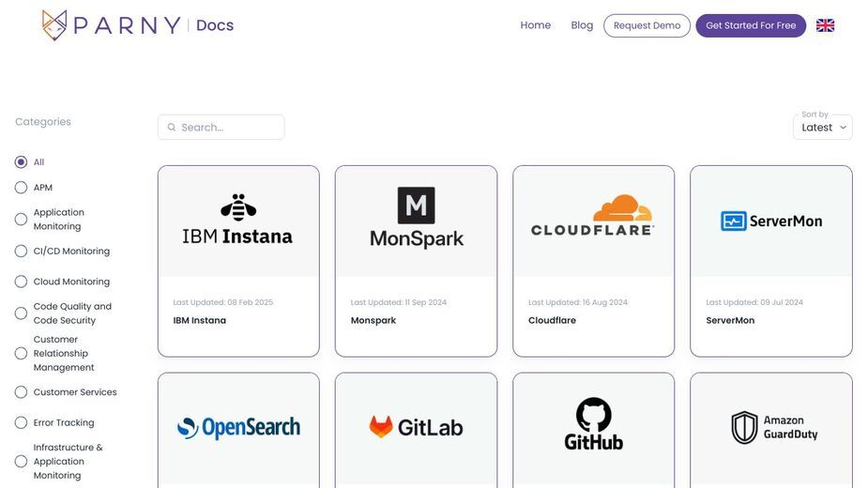Select the APM category radio button

(x=21, y=188)
